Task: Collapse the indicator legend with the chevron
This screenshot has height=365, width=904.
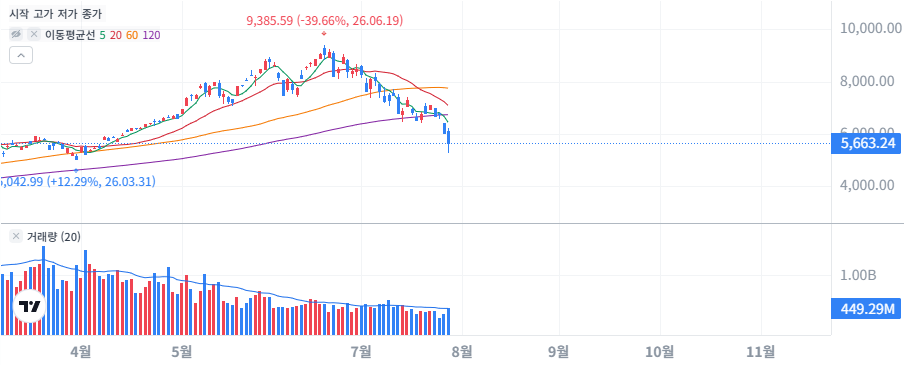Action: tap(21, 55)
